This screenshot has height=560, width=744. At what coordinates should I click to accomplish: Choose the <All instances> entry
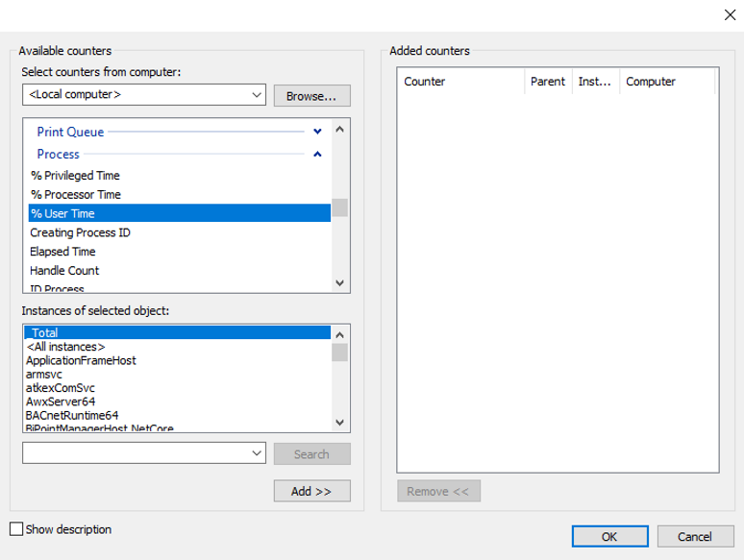click(x=67, y=347)
